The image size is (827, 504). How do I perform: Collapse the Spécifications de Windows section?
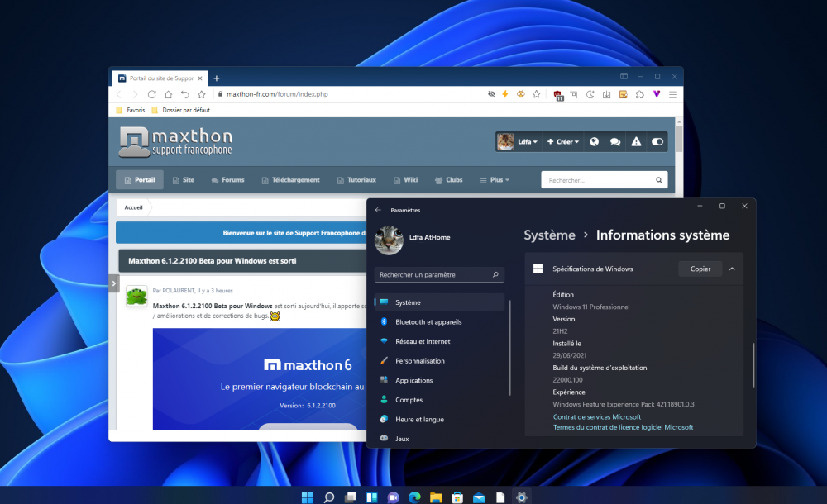click(732, 269)
